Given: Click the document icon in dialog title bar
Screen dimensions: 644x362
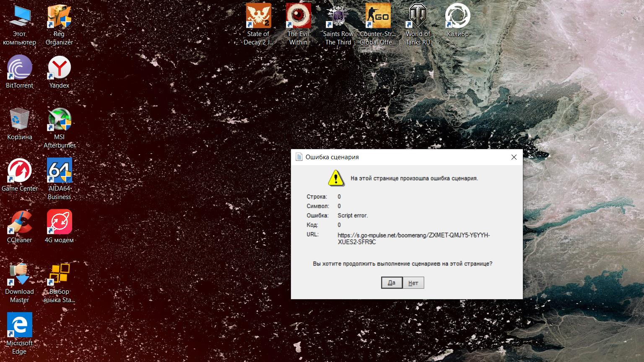Looking at the screenshot, I should pos(299,157).
